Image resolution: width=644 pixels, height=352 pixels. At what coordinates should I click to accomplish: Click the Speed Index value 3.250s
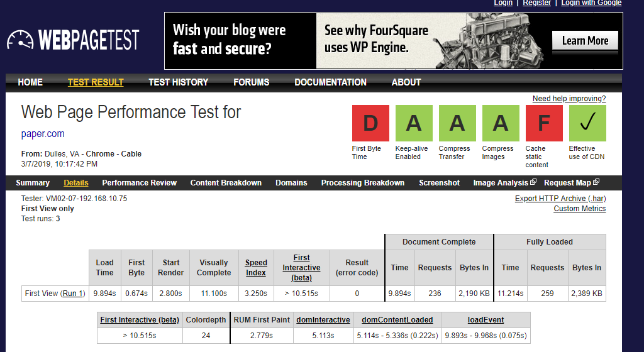click(x=256, y=294)
